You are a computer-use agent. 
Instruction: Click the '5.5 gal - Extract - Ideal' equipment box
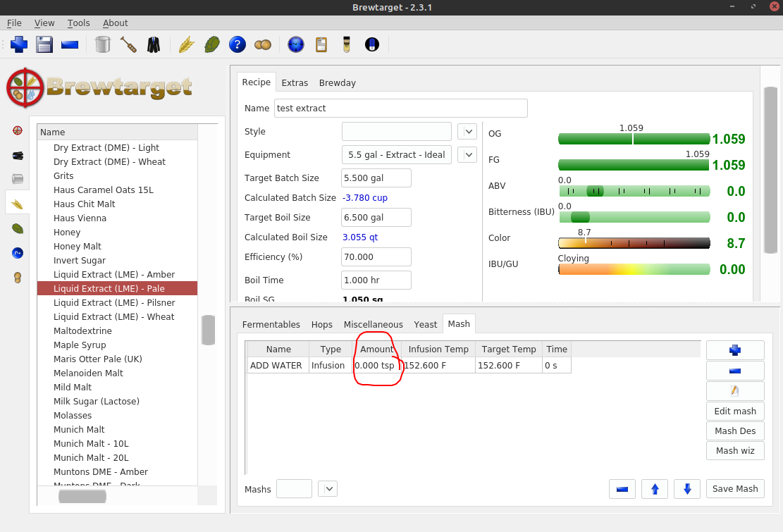point(397,155)
